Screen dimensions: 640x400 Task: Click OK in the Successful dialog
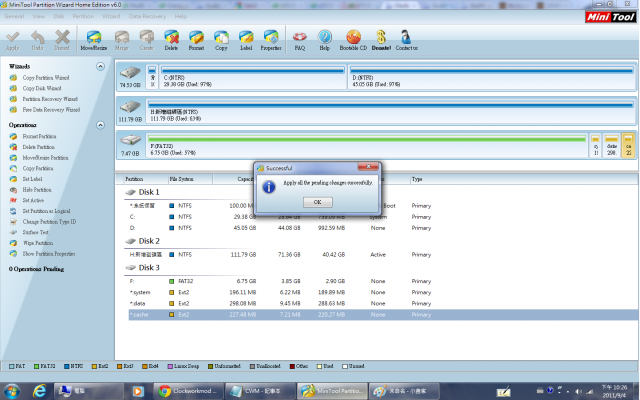click(x=318, y=202)
